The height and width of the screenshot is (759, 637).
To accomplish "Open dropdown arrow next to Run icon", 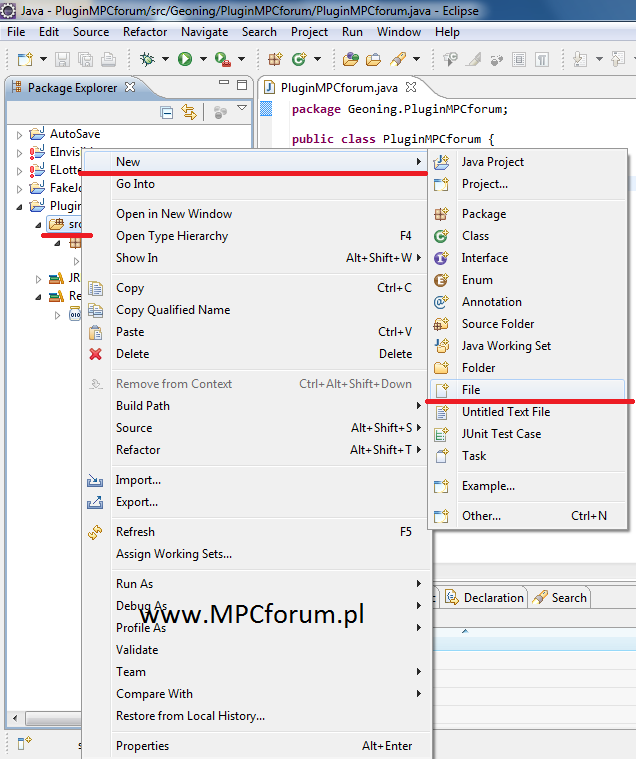I will 203,60.
